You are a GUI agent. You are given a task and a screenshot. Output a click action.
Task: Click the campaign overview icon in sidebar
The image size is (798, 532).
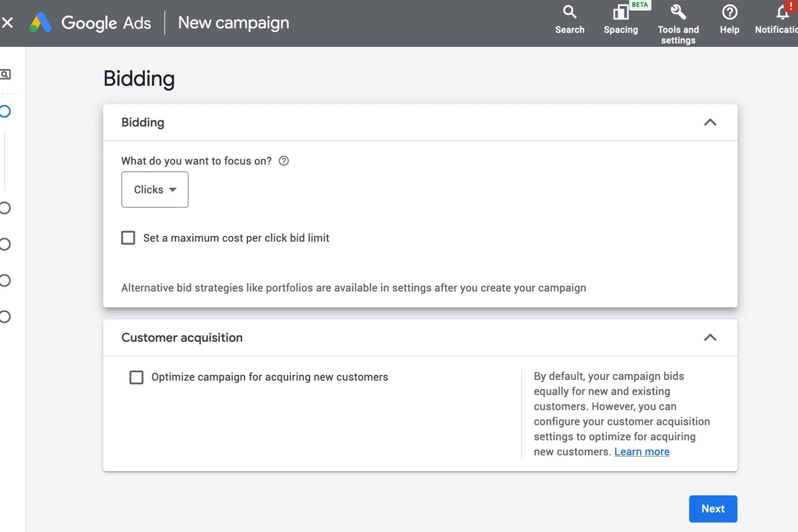point(5,74)
